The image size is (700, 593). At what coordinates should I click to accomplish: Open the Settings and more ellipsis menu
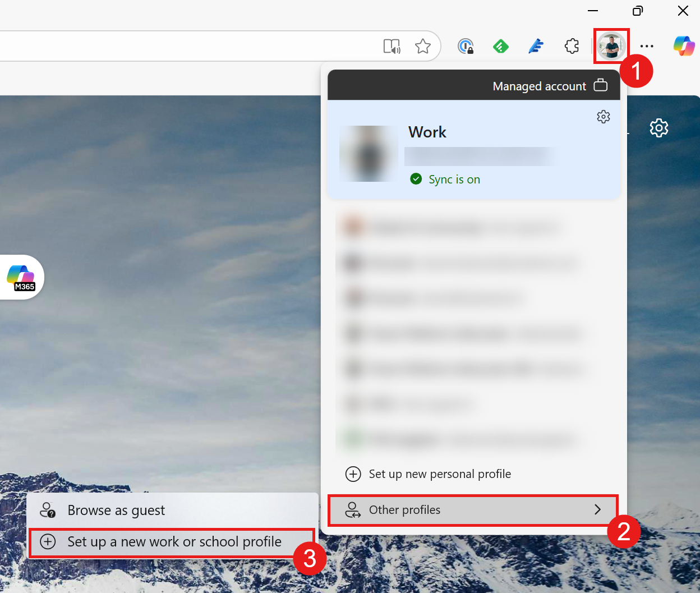coord(647,46)
